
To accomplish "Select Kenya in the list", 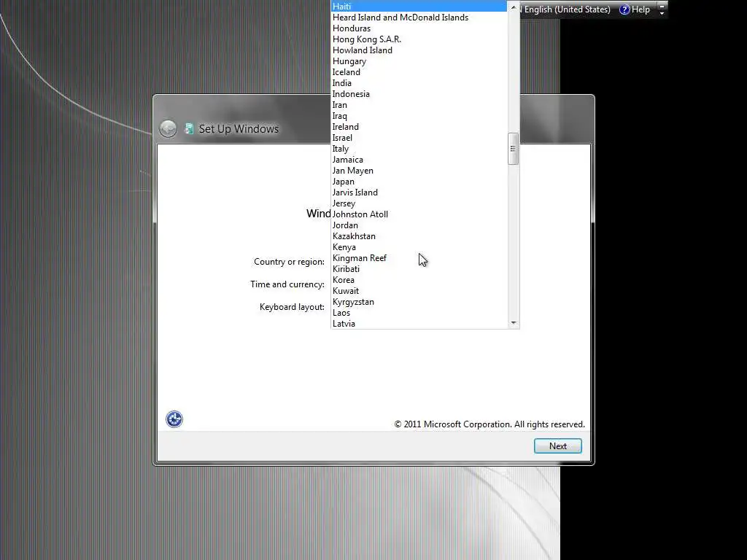I will 419,247.
